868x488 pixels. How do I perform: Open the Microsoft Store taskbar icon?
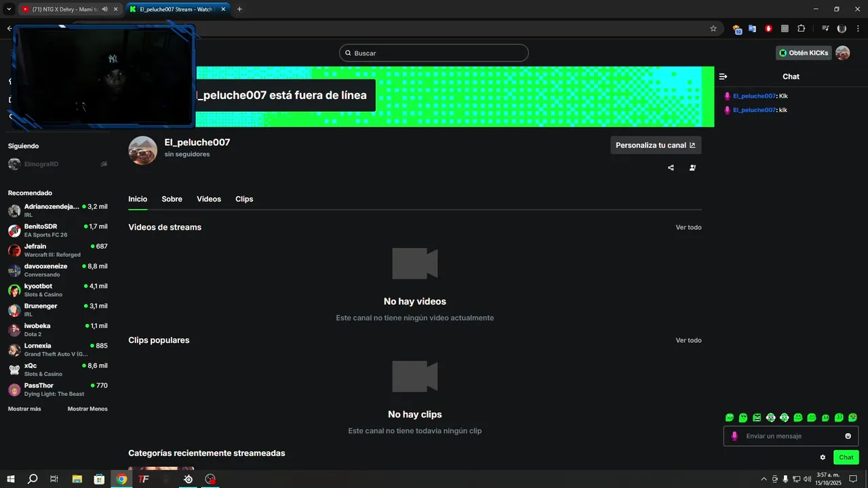click(99, 479)
